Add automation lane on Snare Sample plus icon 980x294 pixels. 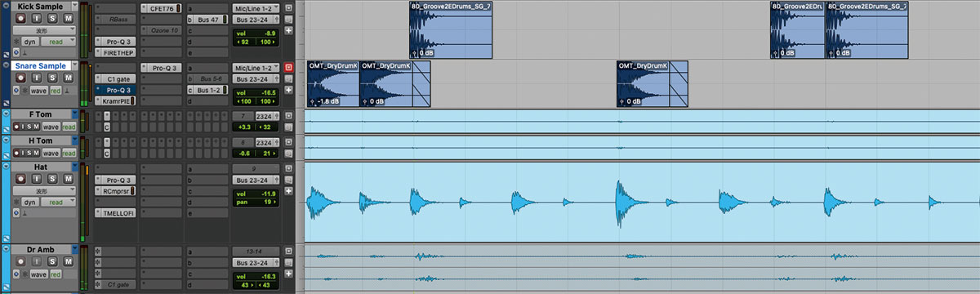288,90
